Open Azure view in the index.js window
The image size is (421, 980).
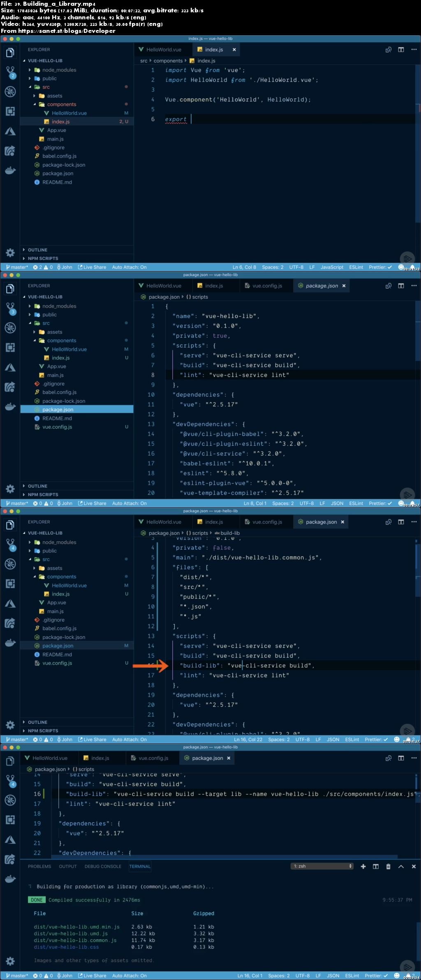(x=10, y=131)
